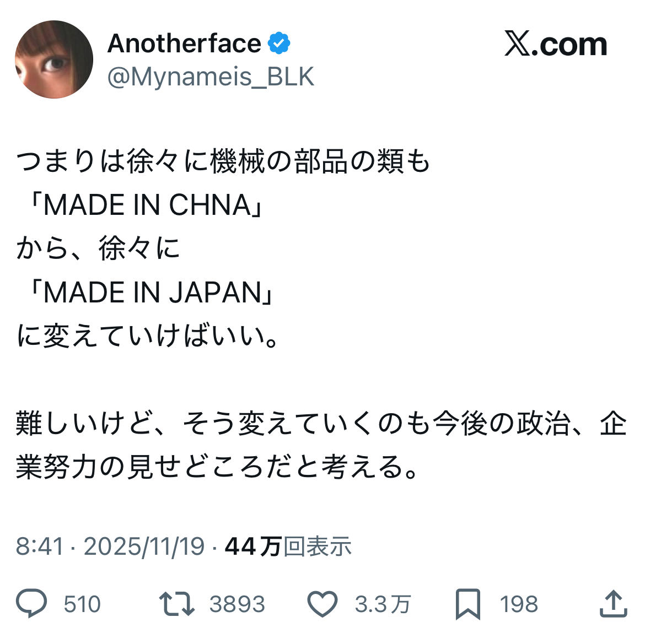Open the Anotherface profile avatar
The height and width of the screenshot is (644, 645).
(54, 59)
